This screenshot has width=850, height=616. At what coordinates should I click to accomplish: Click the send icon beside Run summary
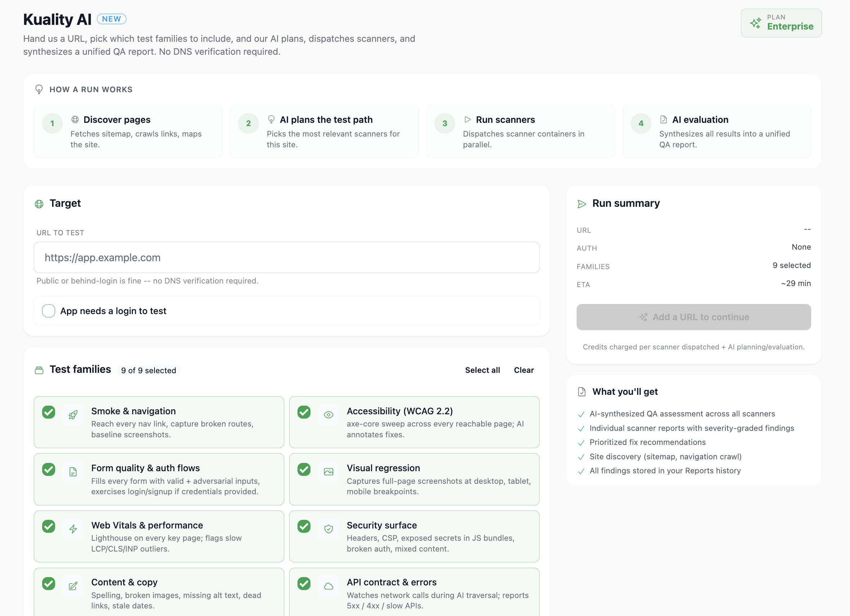(x=582, y=204)
